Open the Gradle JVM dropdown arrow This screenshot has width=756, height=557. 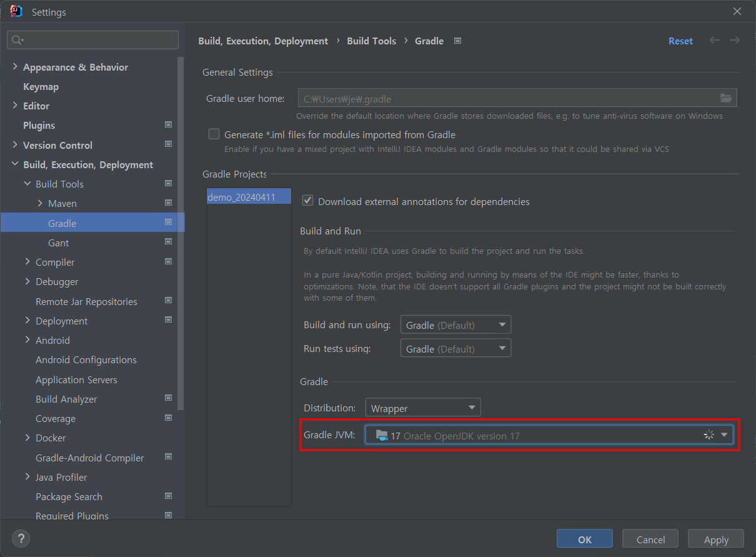pyautogui.click(x=725, y=435)
